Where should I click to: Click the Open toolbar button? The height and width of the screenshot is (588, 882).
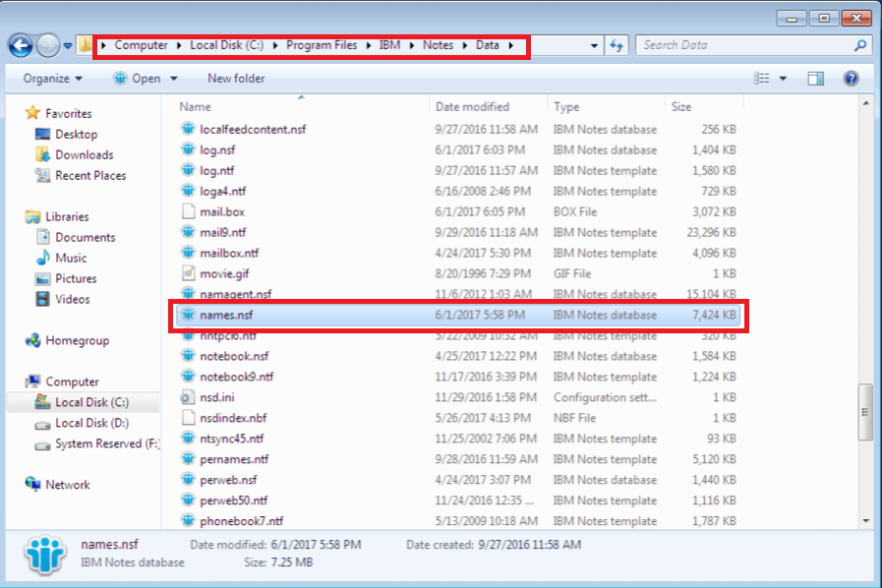138,79
